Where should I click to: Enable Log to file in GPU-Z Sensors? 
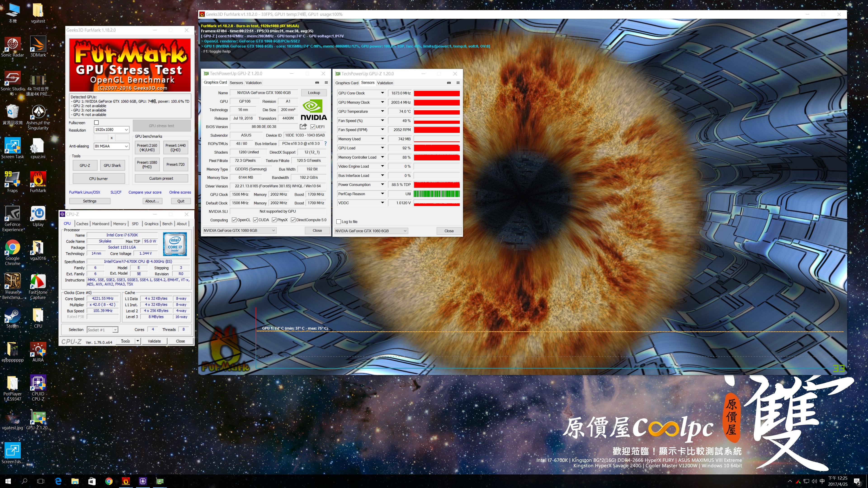pyautogui.click(x=339, y=222)
